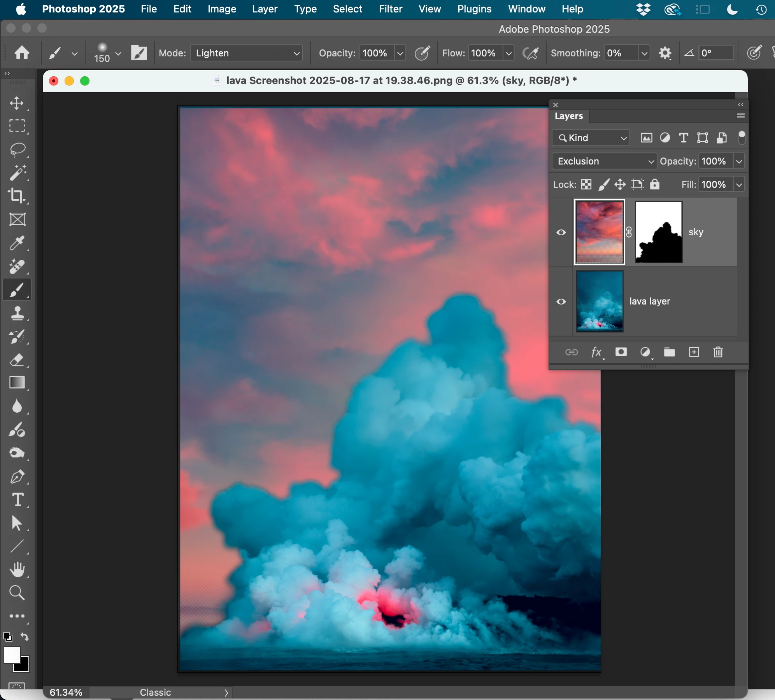
Task: Toggle the airbrush-style build-up effect
Action: point(531,53)
